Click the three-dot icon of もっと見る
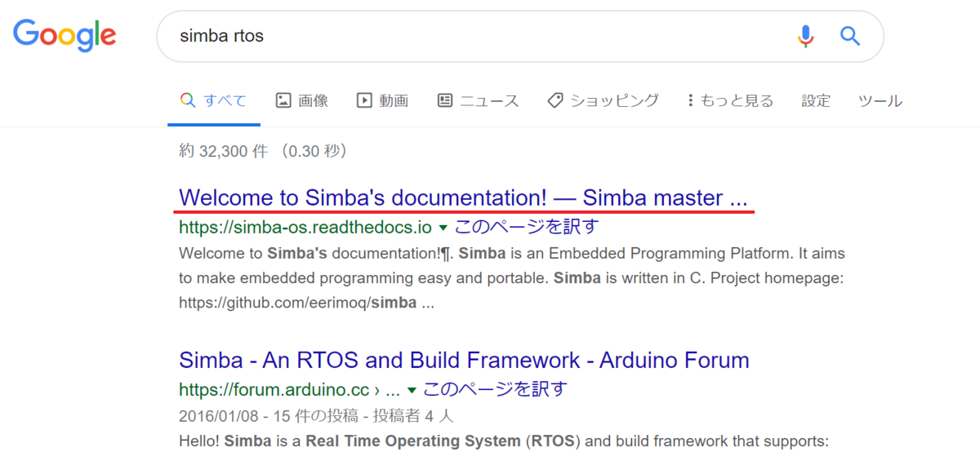Viewport: 980px width, 452px height. (691, 101)
